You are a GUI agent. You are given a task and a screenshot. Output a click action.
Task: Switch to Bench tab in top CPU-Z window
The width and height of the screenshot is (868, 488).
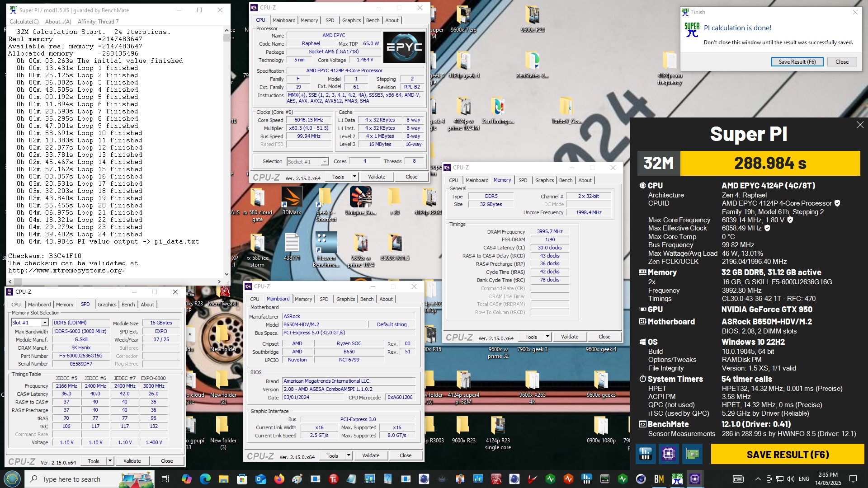(373, 20)
